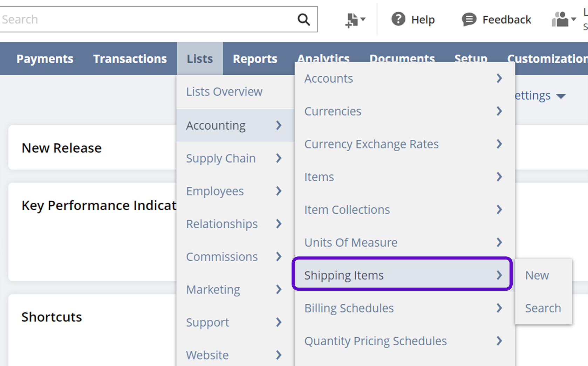Select Lists Overview in Lists menu
The height and width of the screenshot is (366, 588).
tap(224, 92)
